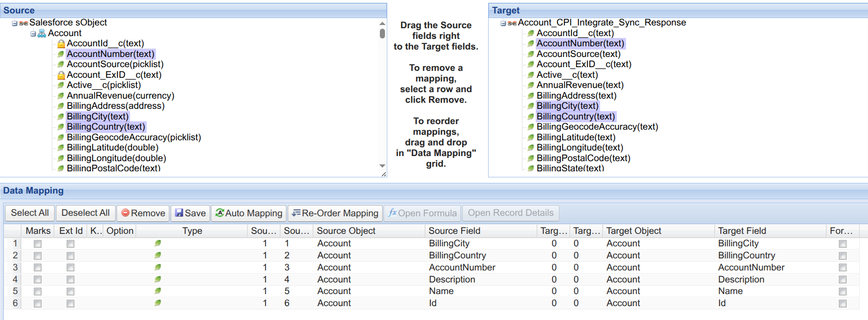The width and height of the screenshot is (868, 320).
Task: Click the Auto Mapping icon
Action: click(x=220, y=213)
